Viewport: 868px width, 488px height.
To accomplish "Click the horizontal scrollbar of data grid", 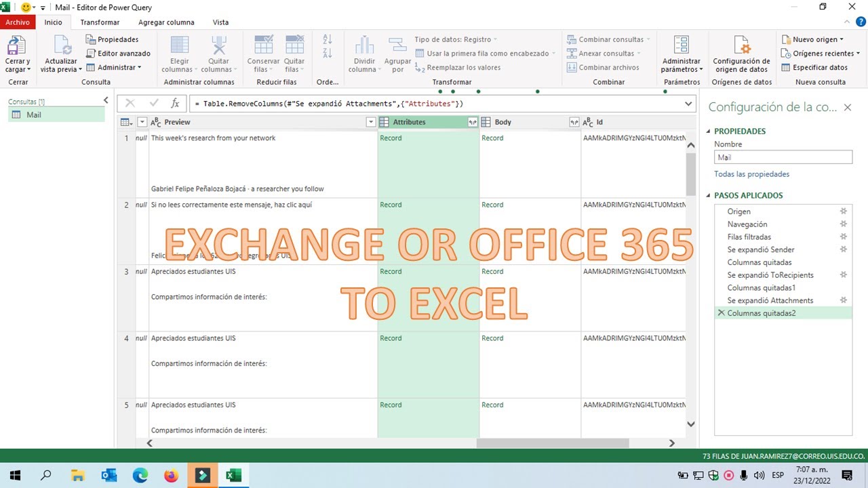I will coord(553,443).
